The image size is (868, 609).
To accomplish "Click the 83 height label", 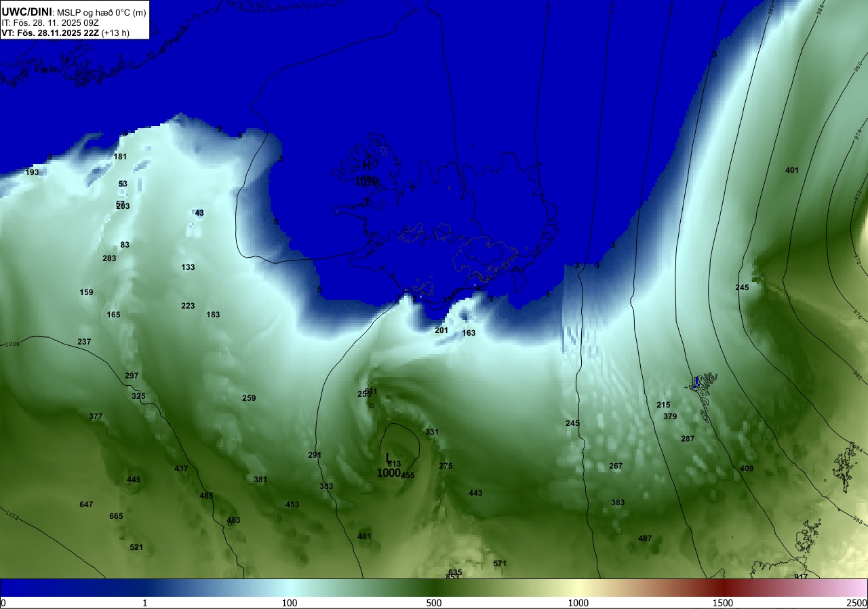I will click(x=125, y=245).
